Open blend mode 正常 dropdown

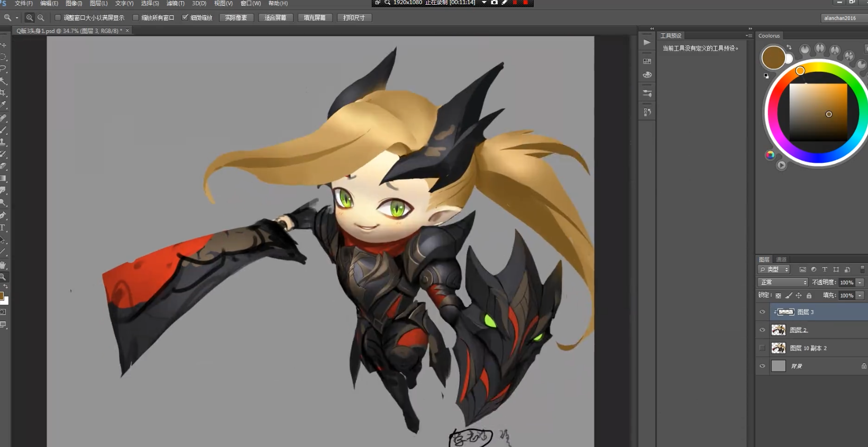[x=783, y=282]
